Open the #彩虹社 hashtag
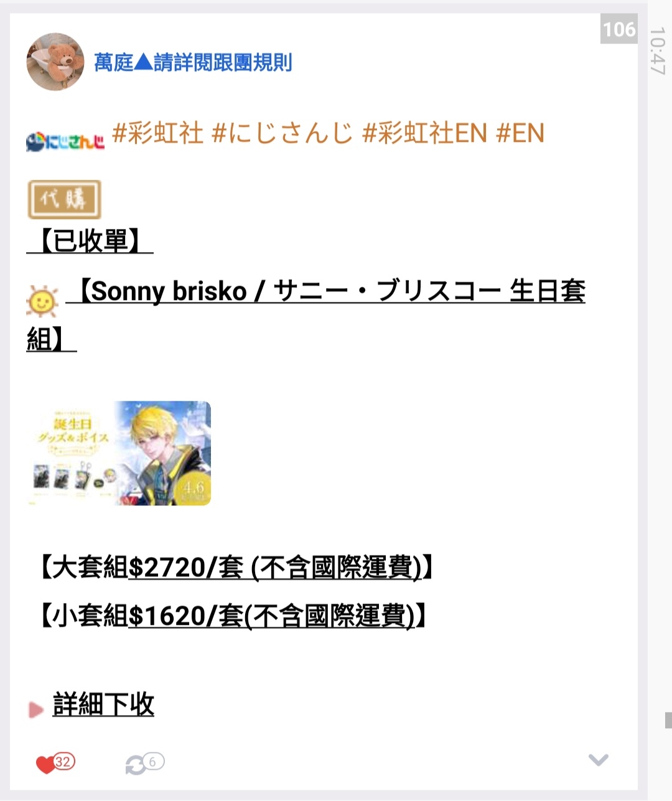This screenshot has height=801, width=672. 158,133
